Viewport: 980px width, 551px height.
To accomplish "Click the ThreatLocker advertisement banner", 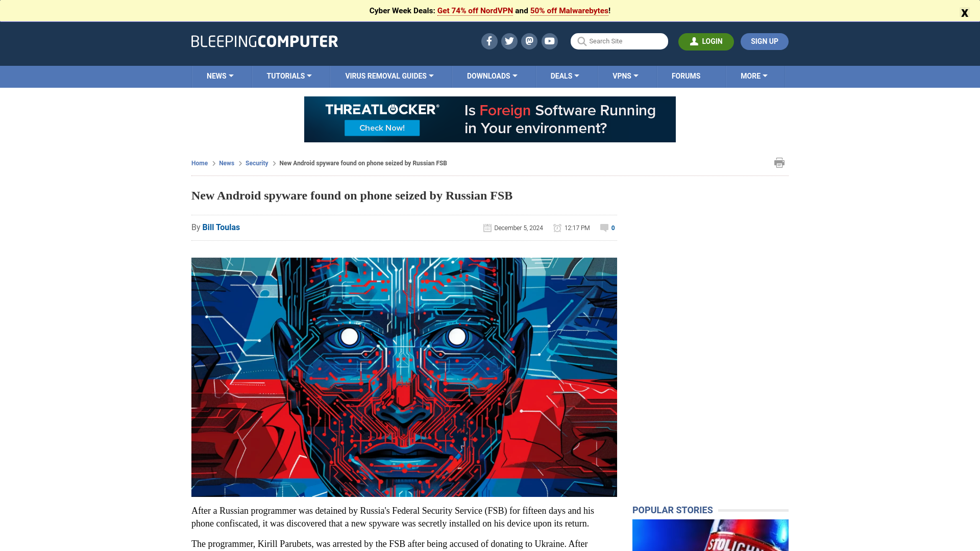I will (x=490, y=119).
